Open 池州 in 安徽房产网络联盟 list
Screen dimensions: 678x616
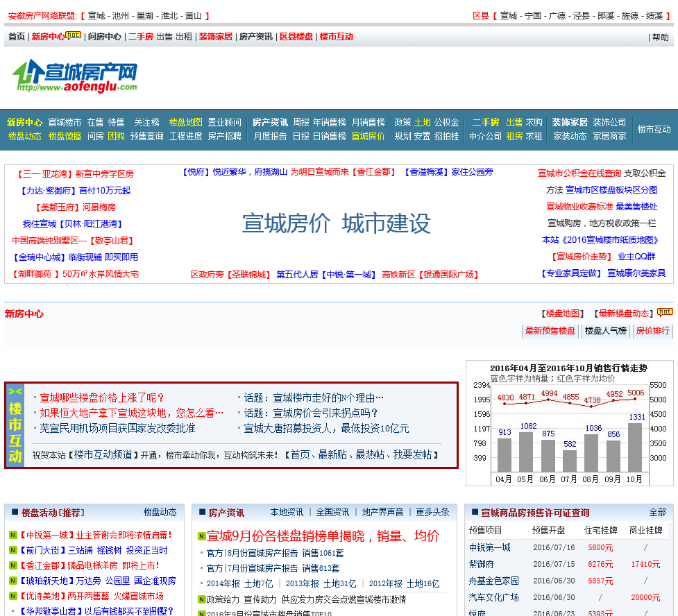coord(121,16)
